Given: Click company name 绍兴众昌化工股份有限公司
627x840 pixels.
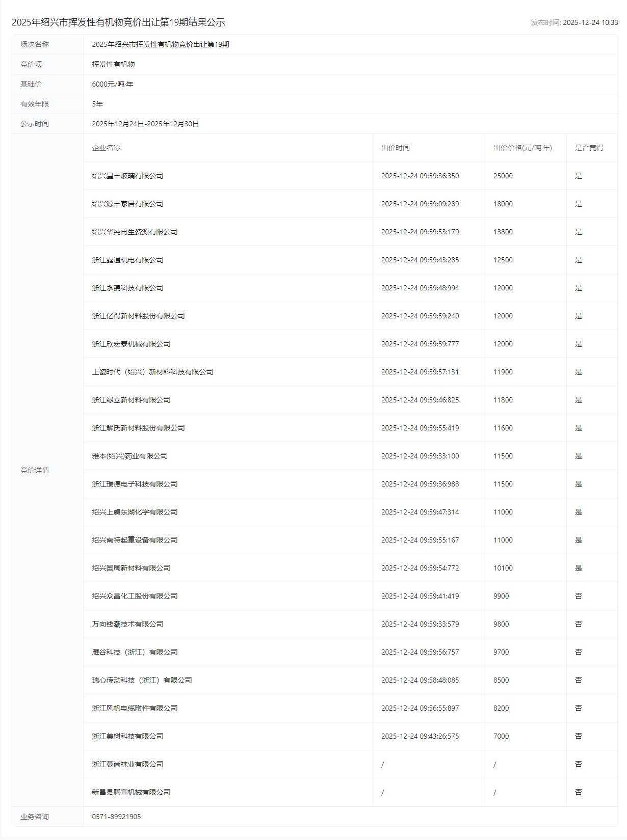Looking at the screenshot, I should (x=135, y=596).
